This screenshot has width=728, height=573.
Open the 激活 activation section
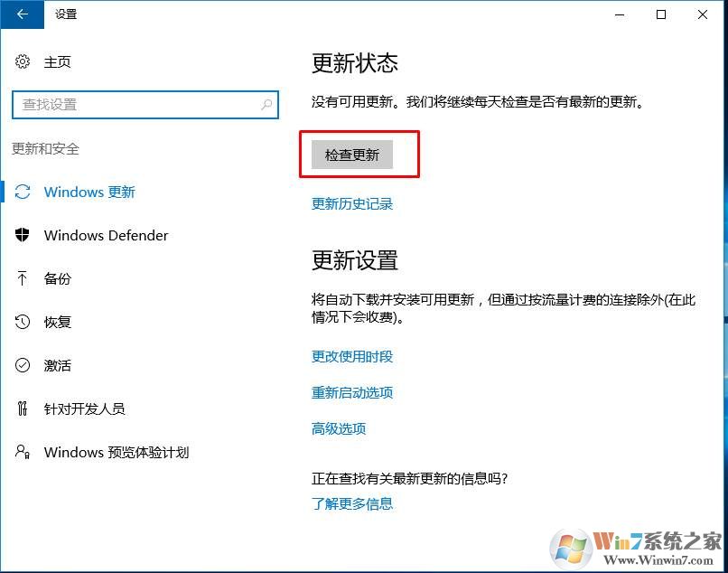pos(57,365)
